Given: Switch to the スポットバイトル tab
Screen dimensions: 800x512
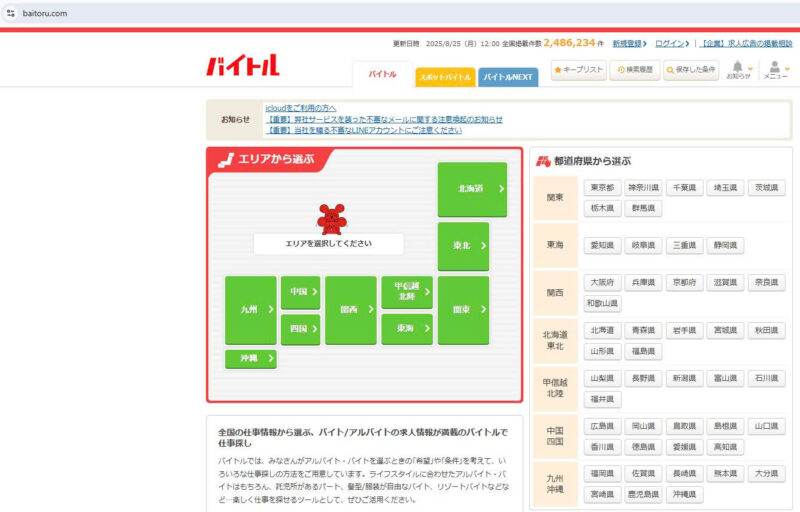Looking at the screenshot, I should tap(445, 77).
